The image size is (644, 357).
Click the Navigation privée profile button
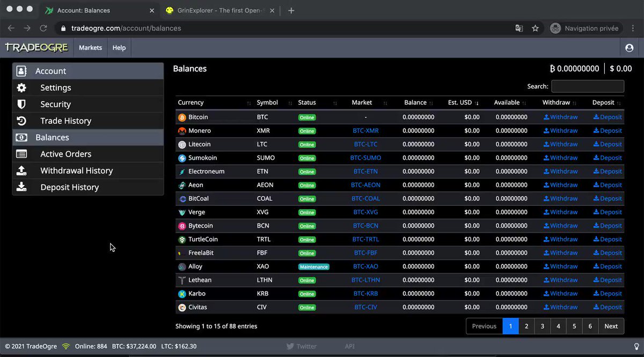pyautogui.click(x=586, y=28)
